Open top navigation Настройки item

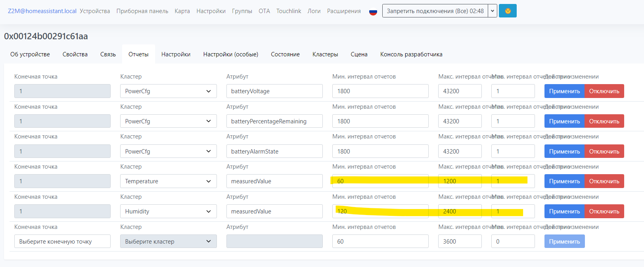click(x=211, y=11)
